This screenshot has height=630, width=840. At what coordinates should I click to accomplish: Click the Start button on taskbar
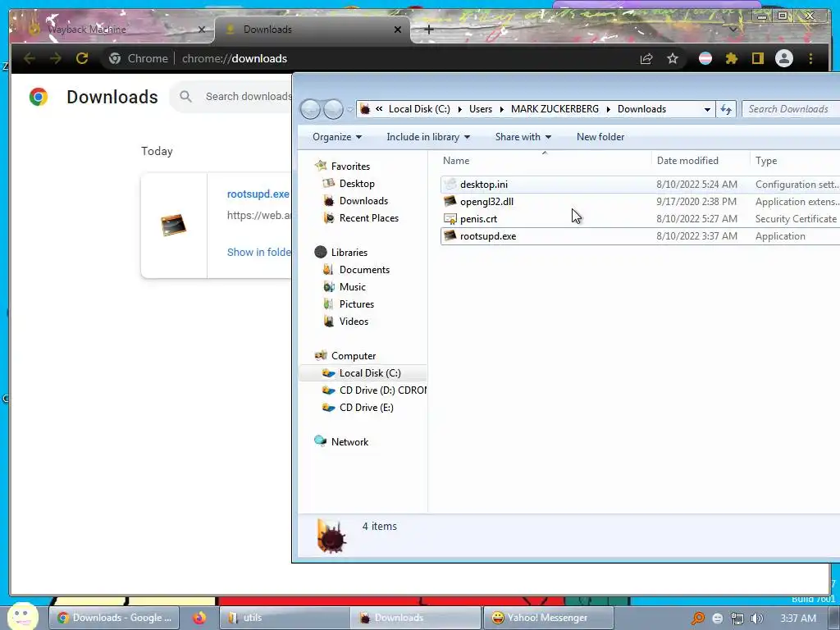tap(22, 616)
